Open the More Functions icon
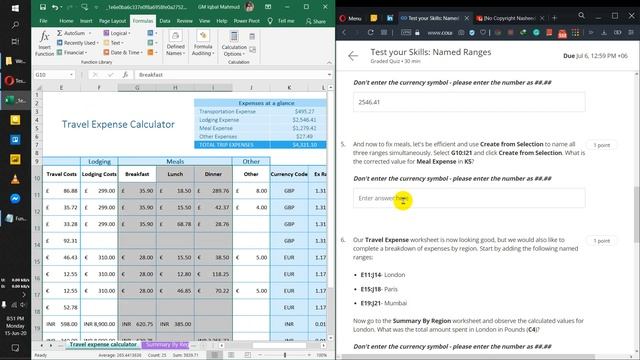Image resolution: width=640 pixels, height=360 pixels. [152, 53]
